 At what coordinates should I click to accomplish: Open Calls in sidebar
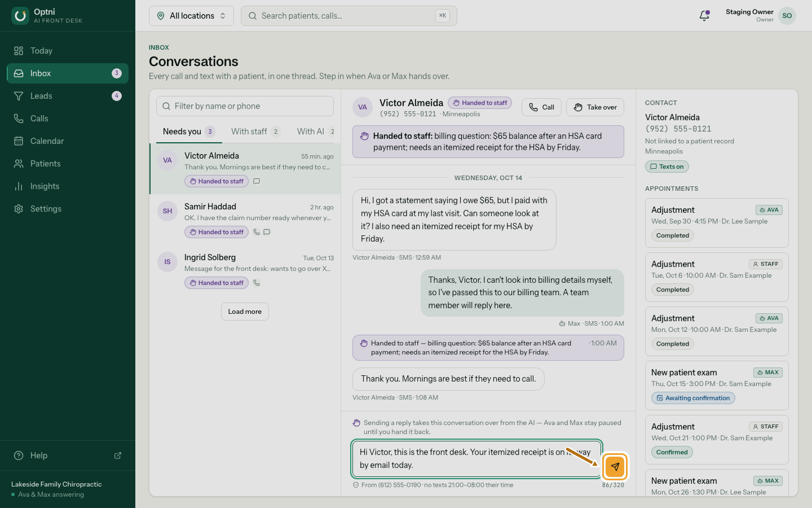tap(68, 119)
